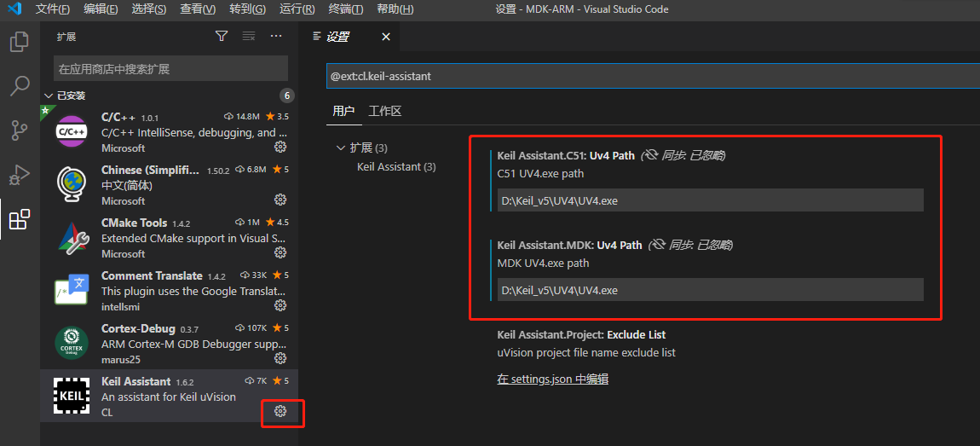The height and width of the screenshot is (446, 980).
Task: Open manage gear for C/C++ extension
Action: 280,147
